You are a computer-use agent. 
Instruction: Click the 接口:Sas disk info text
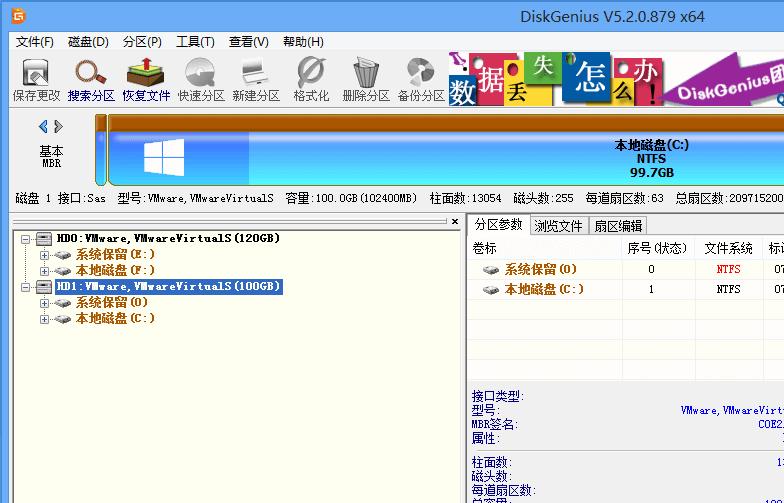[x=82, y=198]
